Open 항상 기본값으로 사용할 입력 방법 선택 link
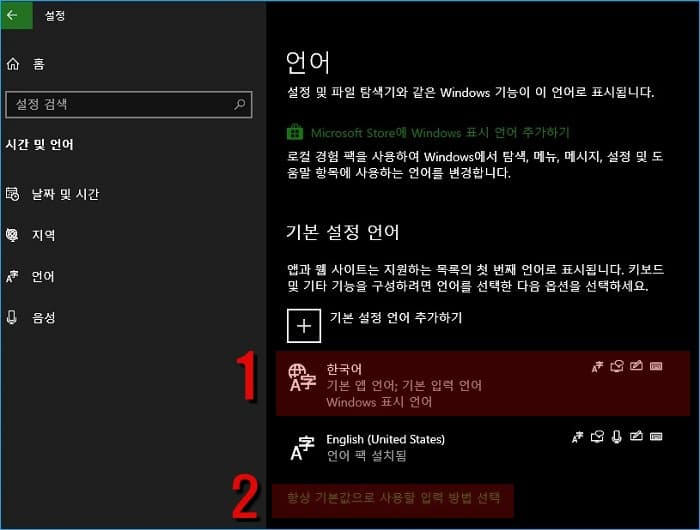 point(393,498)
